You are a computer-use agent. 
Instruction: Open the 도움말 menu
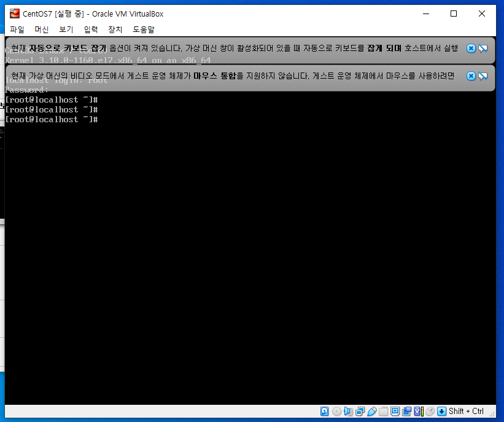point(144,29)
